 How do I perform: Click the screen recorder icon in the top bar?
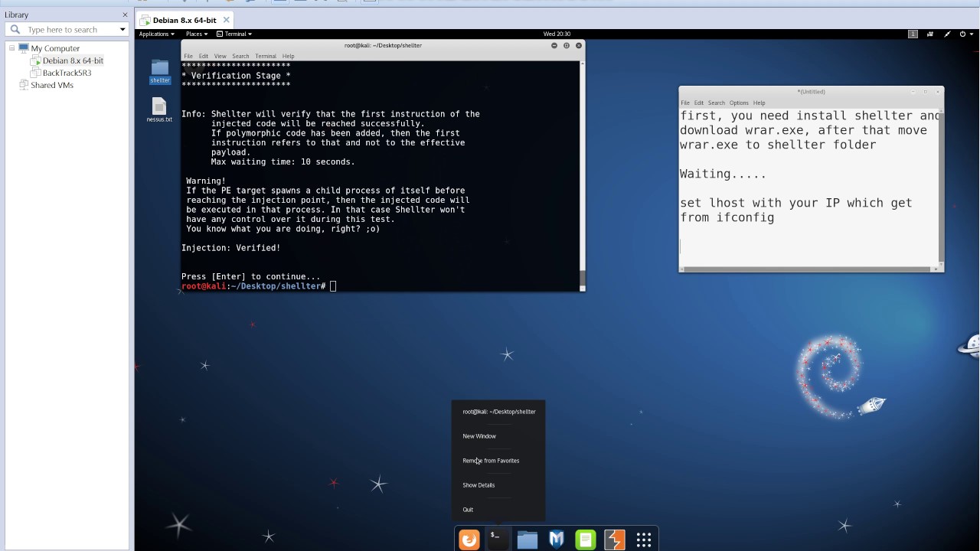coord(930,34)
